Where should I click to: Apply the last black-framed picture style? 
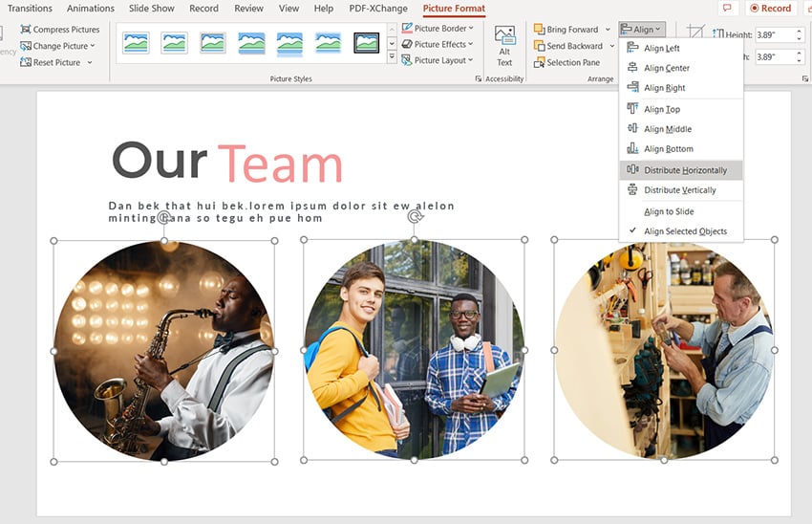tap(367, 43)
